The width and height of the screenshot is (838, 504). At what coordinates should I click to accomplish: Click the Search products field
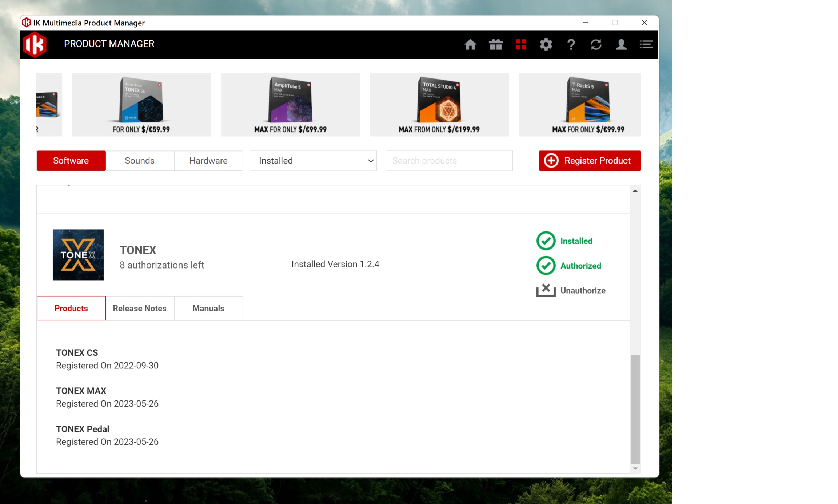(449, 161)
